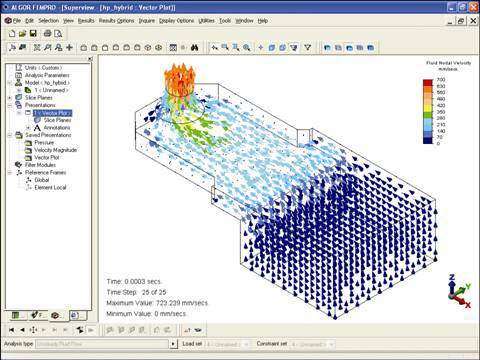Expand the Annotations tree node

pos(28,128)
